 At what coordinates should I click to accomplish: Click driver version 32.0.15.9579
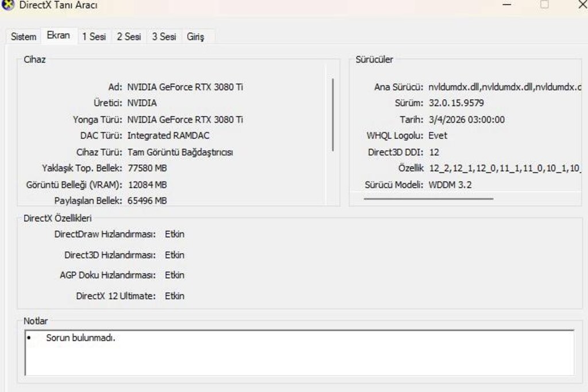click(456, 103)
